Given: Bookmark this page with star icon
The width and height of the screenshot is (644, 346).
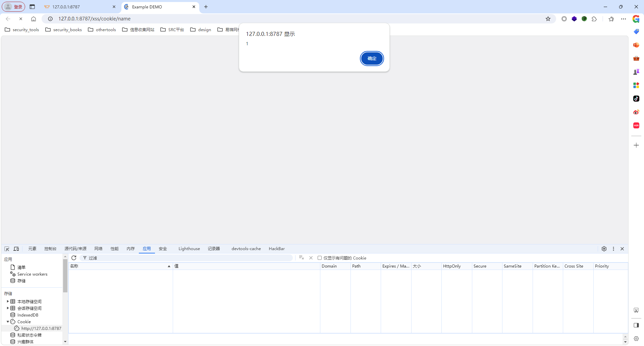Looking at the screenshot, I should [548, 19].
